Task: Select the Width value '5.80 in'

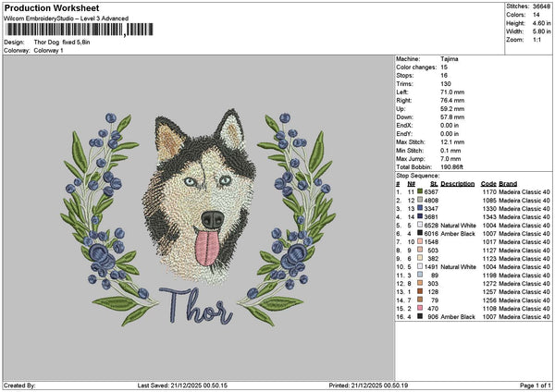Action: tap(541, 31)
